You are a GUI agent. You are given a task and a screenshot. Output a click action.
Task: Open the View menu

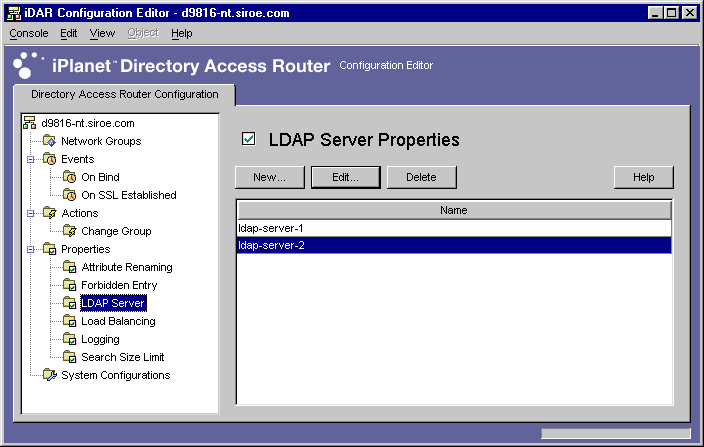coord(102,33)
